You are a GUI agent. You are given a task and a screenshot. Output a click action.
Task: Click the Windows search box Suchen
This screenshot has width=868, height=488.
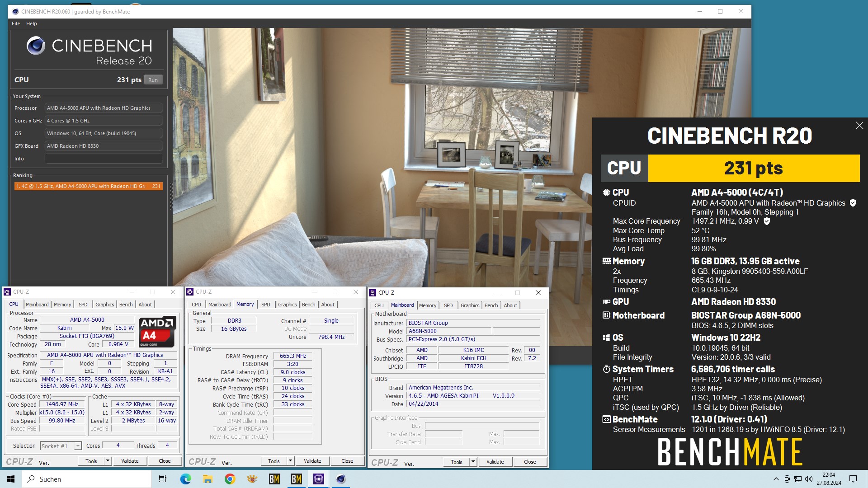tap(87, 479)
